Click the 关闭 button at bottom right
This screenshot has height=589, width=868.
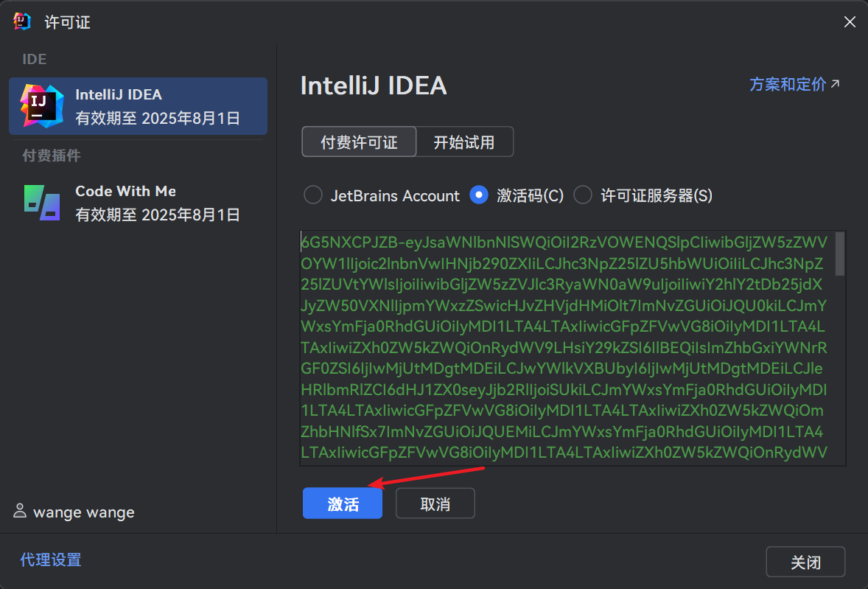[x=805, y=562]
